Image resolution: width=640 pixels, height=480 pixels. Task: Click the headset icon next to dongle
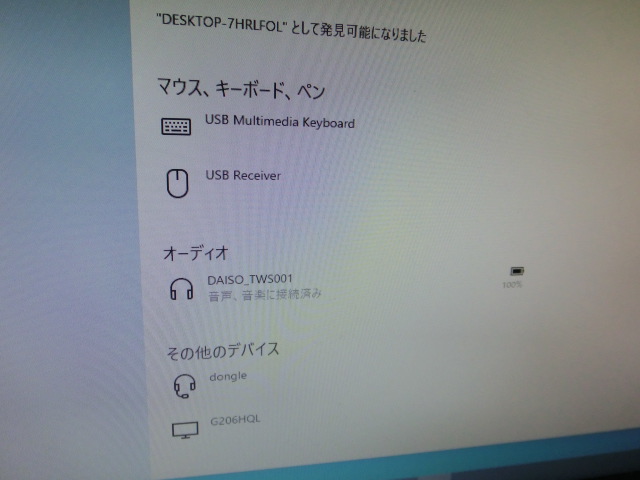pyautogui.click(x=184, y=386)
